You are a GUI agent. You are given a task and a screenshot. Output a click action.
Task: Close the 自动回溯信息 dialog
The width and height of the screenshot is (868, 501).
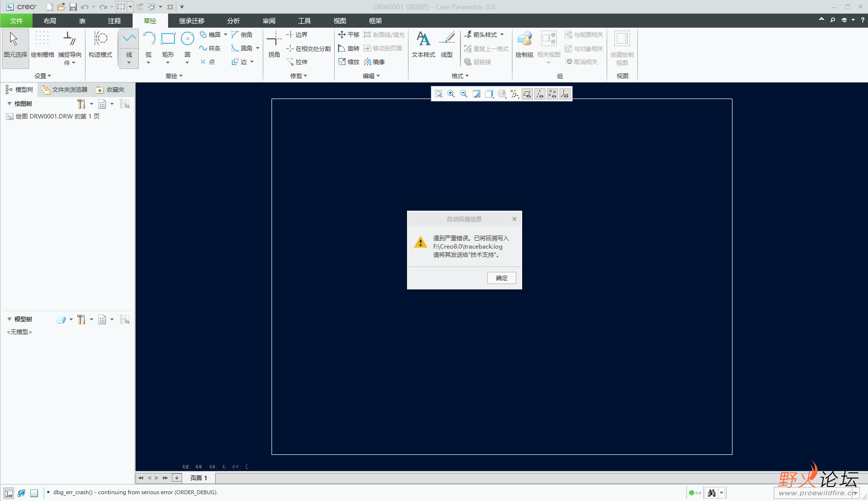coord(514,219)
